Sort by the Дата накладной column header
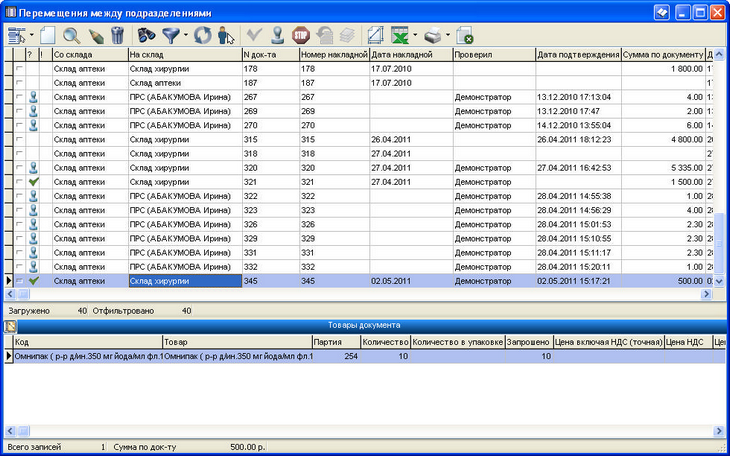Screen dimensions: 730x456 click(412, 54)
